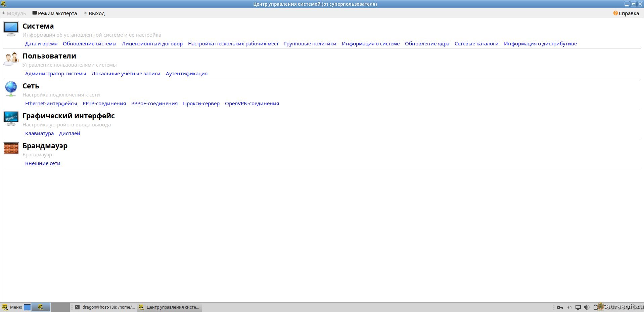Click the app icon in title bar
Image resolution: width=644 pixels, height=312 pixels.
click(x=3, y=4)
